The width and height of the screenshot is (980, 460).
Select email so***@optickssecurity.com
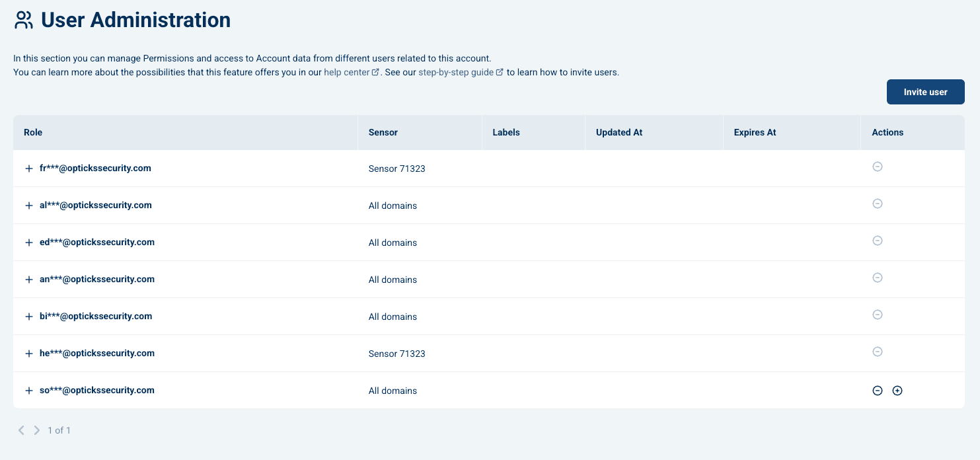[x=97, y=390]
